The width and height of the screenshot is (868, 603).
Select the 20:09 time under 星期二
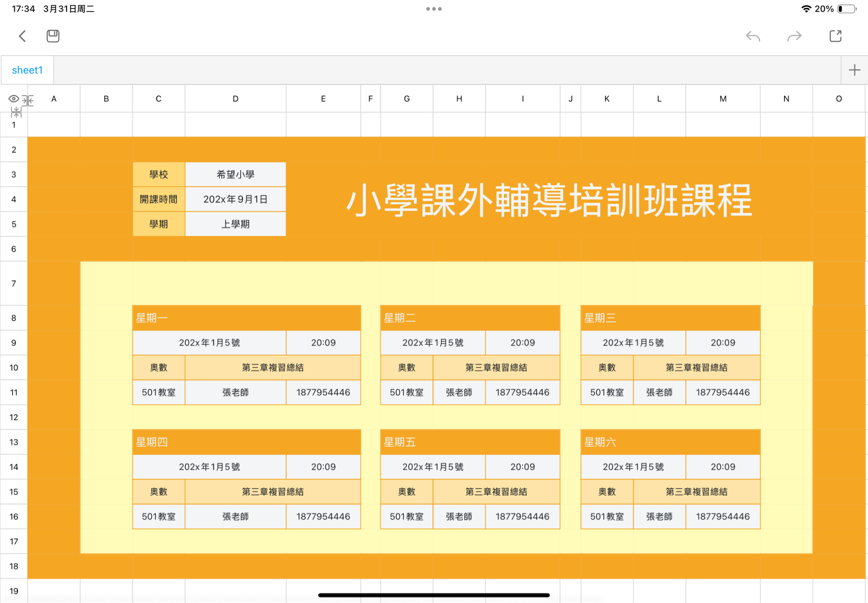pyautogui.click(x=522, y=343)
